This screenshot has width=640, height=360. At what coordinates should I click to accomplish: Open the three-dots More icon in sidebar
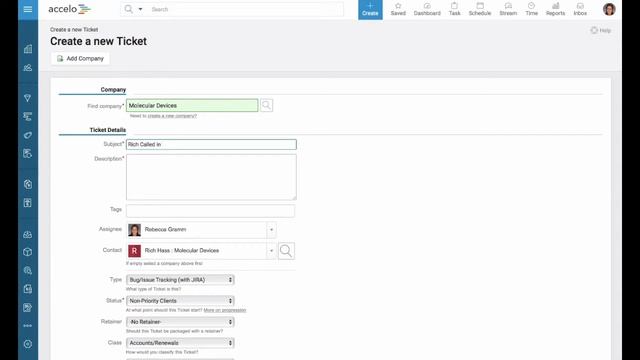(28, 326)
